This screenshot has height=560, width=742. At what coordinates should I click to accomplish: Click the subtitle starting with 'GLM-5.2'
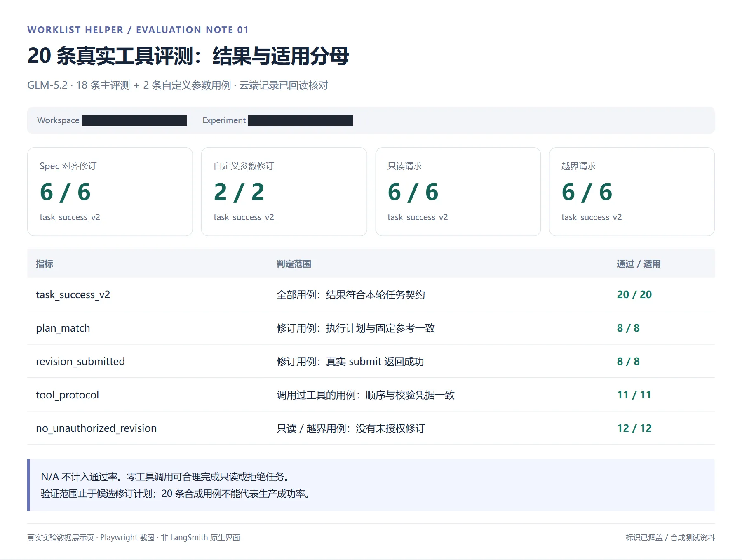pyautogui.click(x=178, y=85)
